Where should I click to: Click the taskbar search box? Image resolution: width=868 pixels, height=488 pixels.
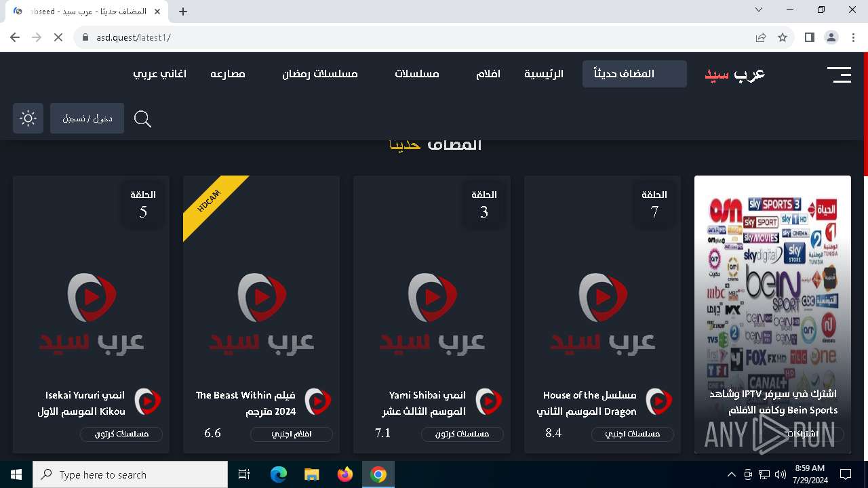[x=130, y=474]
